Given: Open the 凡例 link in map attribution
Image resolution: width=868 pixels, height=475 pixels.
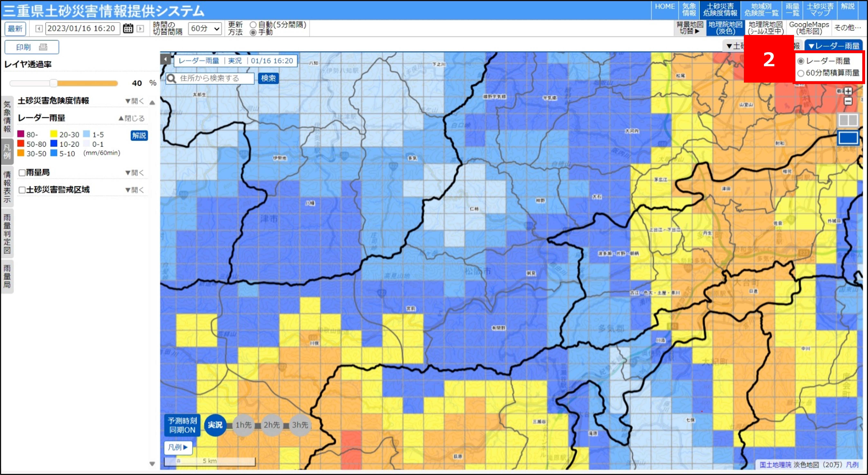Looking at the screenshot, I should [x=852, y=465].
